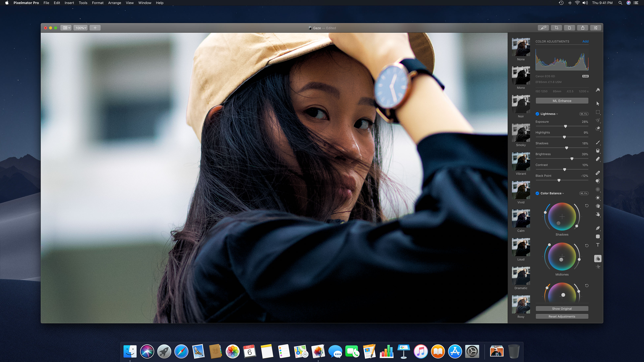Open the Format menu
644x362 pixels.
click(97, 3)
